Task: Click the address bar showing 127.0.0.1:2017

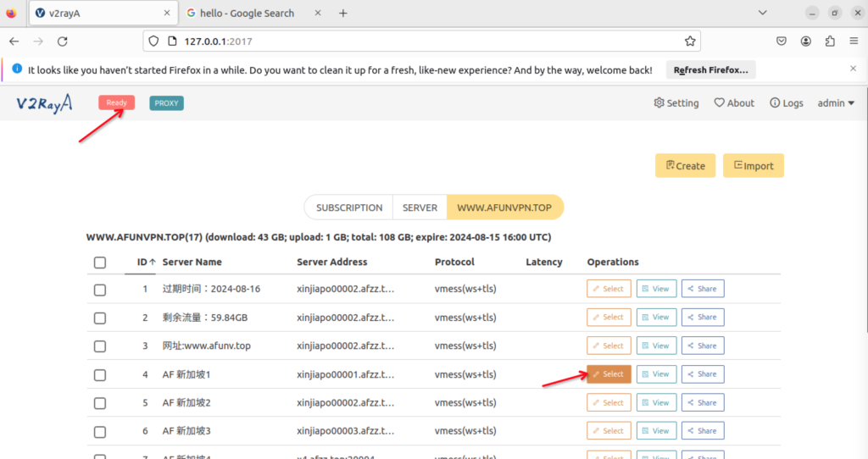Action: pyautogui.click(x=420, y=41)
